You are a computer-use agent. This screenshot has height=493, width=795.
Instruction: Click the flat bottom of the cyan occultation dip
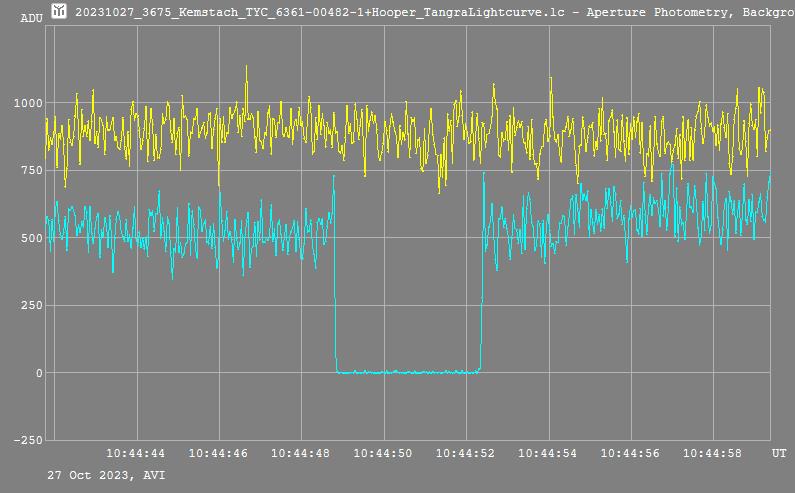pyautogui.click(x=408, y=372)
